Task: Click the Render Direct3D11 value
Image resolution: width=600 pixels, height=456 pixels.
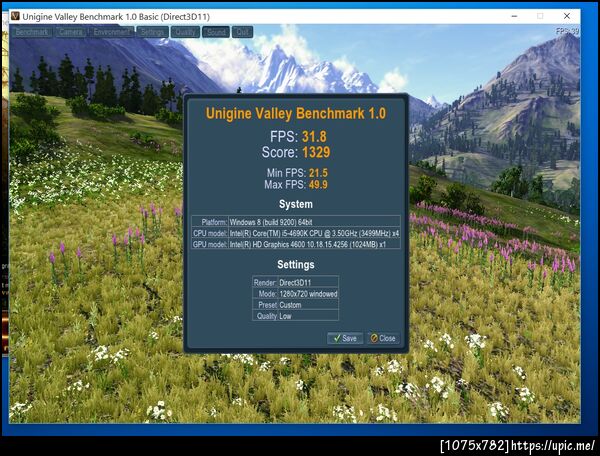Action: (295, 283)
